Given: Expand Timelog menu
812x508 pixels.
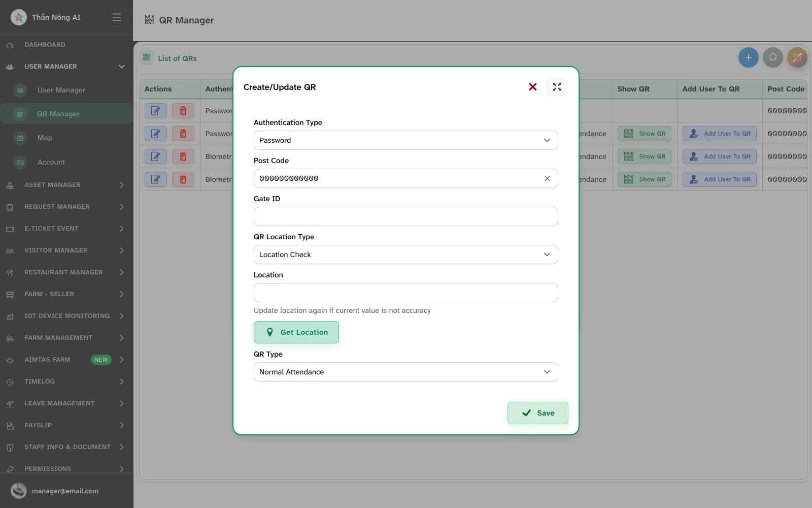Looking at the screenshot, I should point(66,382).
